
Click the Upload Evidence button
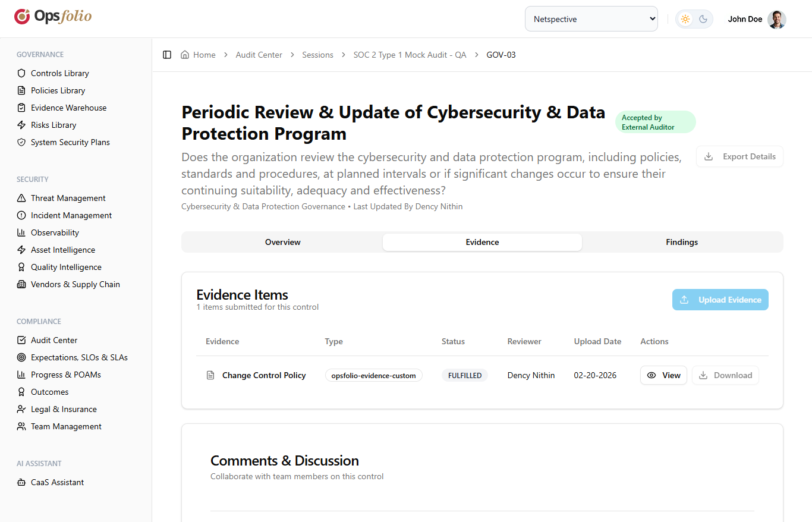pos(720,300)
